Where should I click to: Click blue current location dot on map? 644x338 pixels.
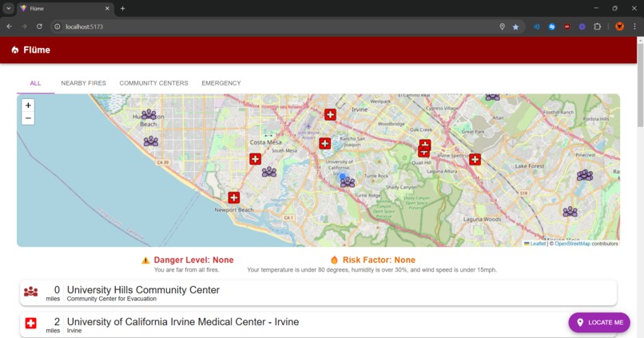[x=343, y=177]
